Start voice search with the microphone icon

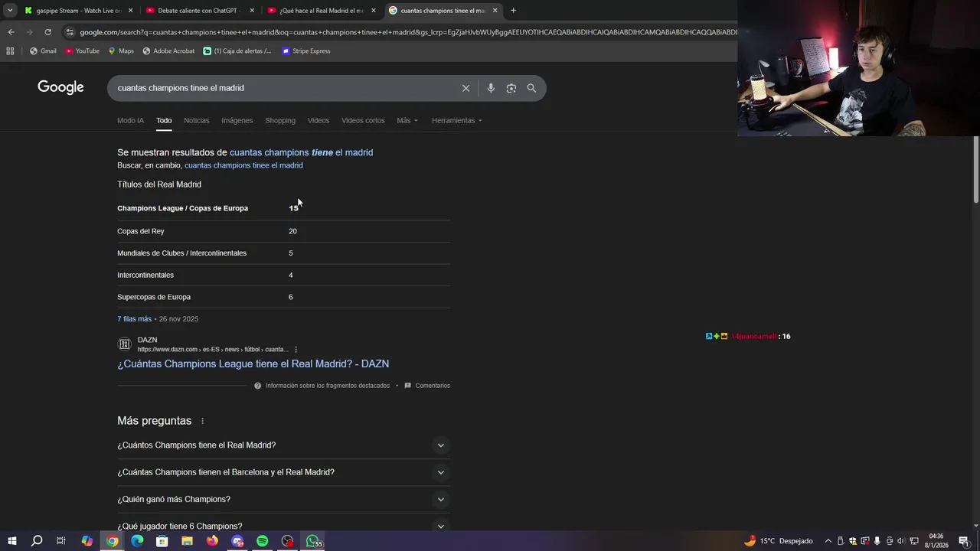pyautogui.click(x=491, y=88)
